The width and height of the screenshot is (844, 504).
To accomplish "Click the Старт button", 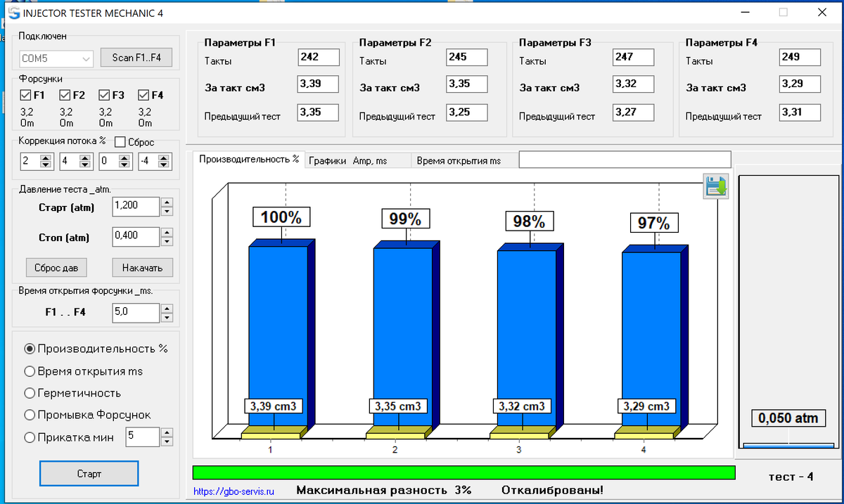I will 89,474.
